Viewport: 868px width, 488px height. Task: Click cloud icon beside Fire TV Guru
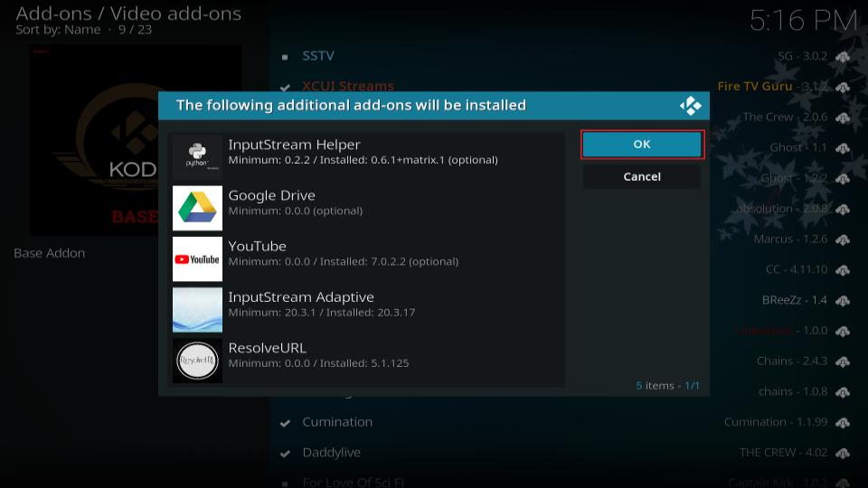click(x=843, y=87)
